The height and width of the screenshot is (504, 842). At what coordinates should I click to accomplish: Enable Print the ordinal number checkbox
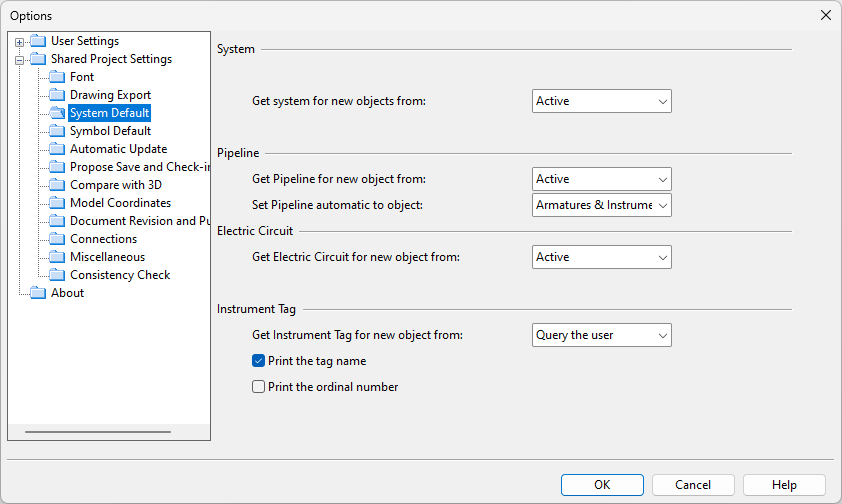(259, 387)
